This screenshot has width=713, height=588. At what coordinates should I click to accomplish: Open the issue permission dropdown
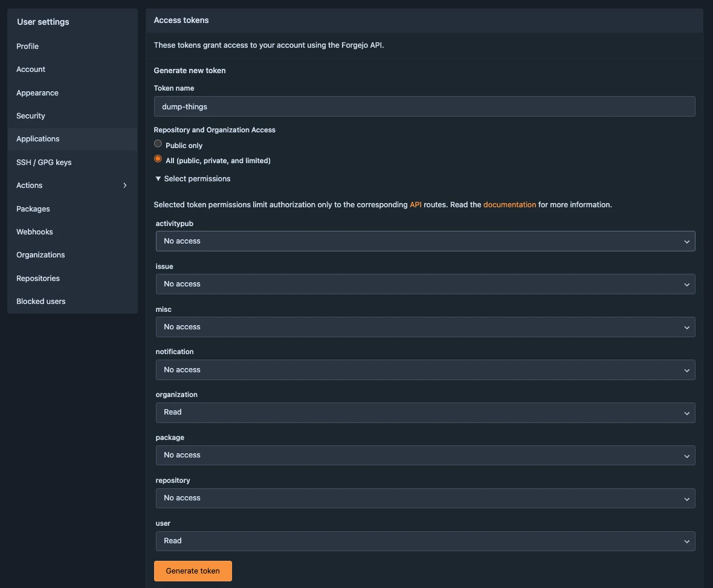coord(425,284)
